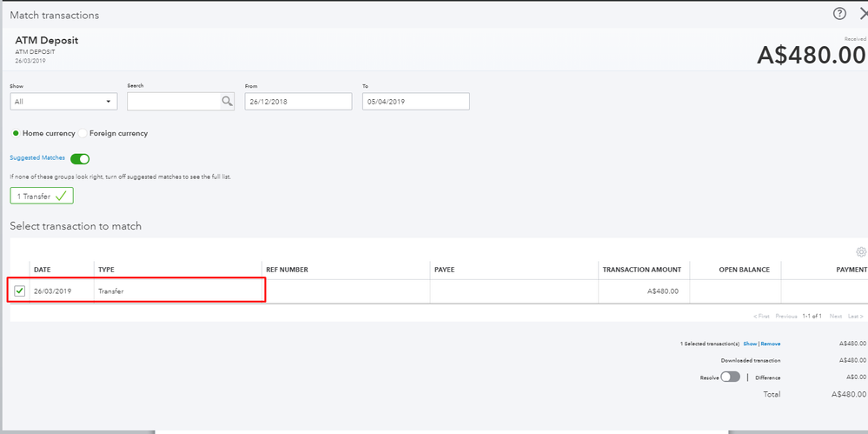Go to First page of results

click(761, 316)
